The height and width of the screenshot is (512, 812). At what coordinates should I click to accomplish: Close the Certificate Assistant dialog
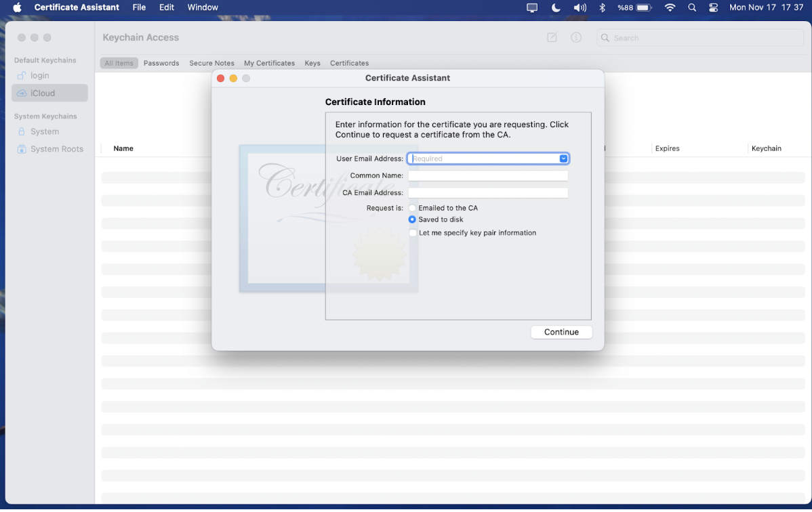pyautogui.click(x=220, y=78)
